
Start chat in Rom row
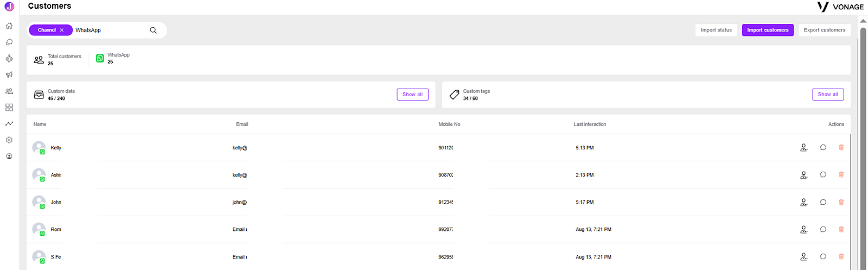(823, 229)
